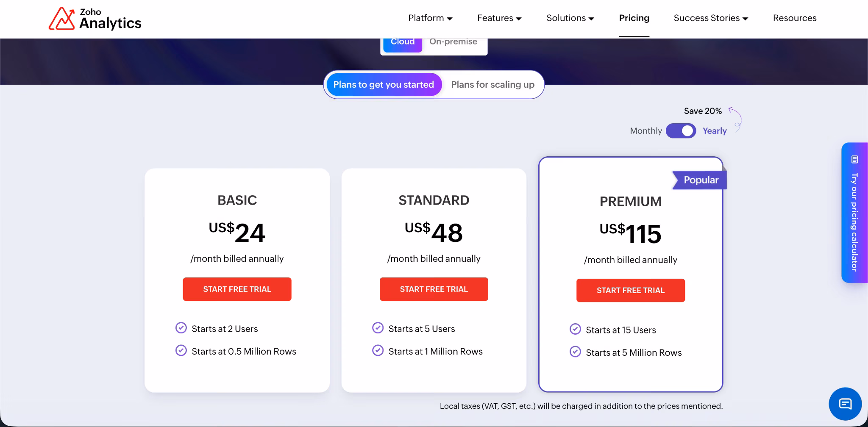This screenshot has width=868, height=427.
Task: Click Standard plan's /month billed annually text
Action: [x=434, y=258]
